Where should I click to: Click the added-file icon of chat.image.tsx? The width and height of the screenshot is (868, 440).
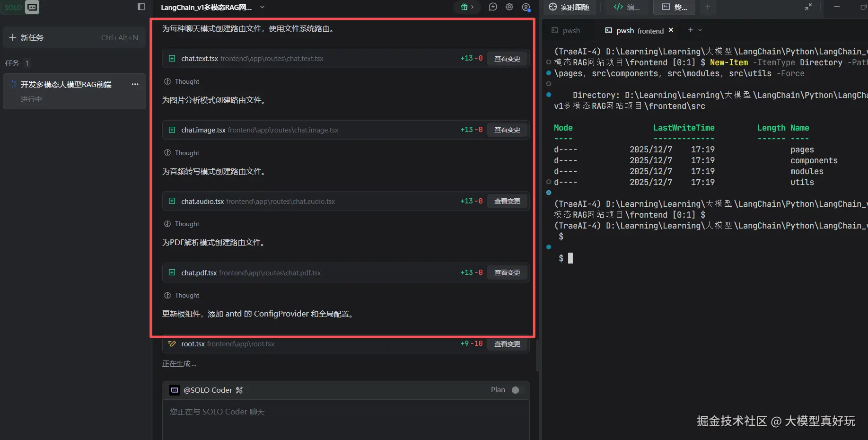[172, 130]
